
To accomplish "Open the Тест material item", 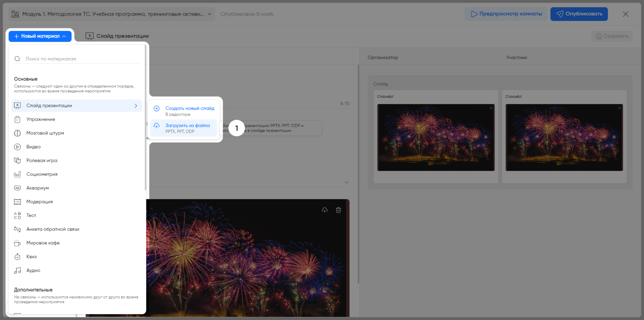I will (x=31, y=216).
